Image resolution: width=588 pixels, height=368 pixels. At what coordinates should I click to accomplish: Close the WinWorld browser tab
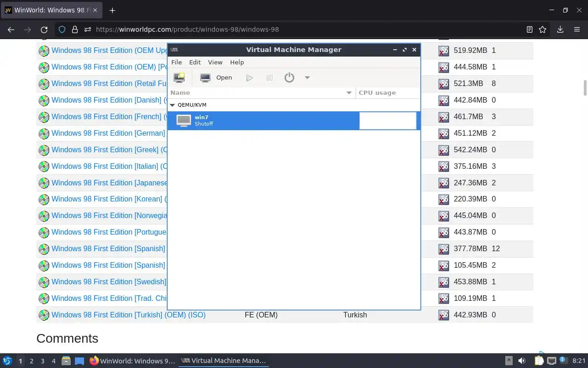coord(95,10)
